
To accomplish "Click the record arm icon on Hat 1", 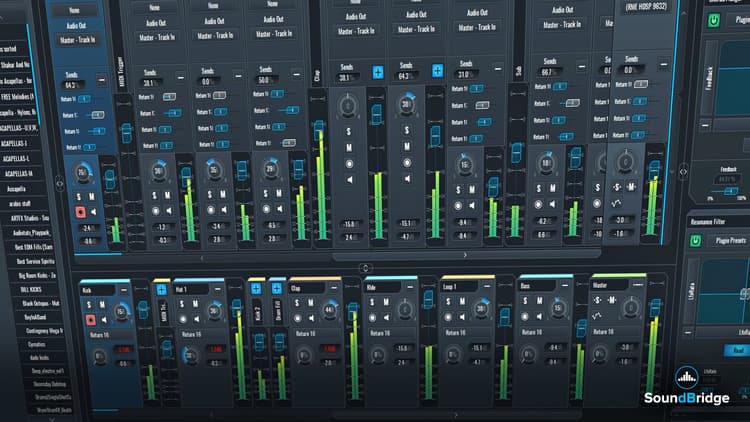I will click(x=183, y=319).
